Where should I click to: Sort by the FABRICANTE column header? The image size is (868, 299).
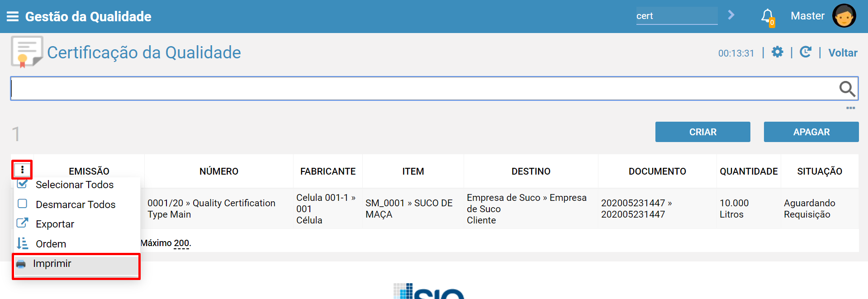pyautogui.click(x=328, y=171)
